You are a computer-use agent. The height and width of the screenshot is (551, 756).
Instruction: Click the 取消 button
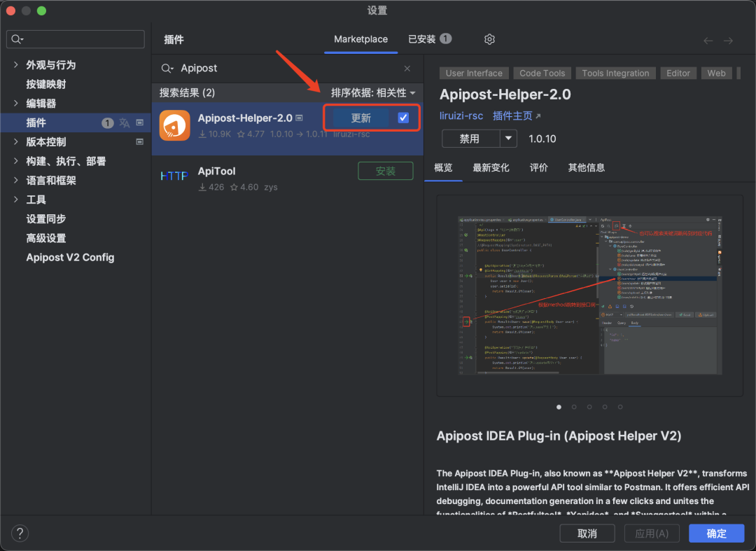(587, 533)
